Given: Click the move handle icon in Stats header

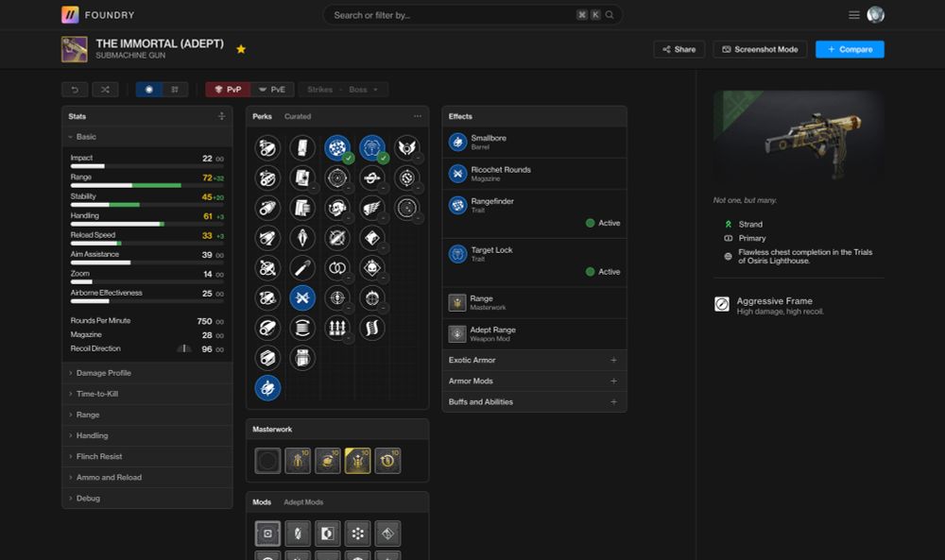Looking at the screenshot, I should (221, 116).
